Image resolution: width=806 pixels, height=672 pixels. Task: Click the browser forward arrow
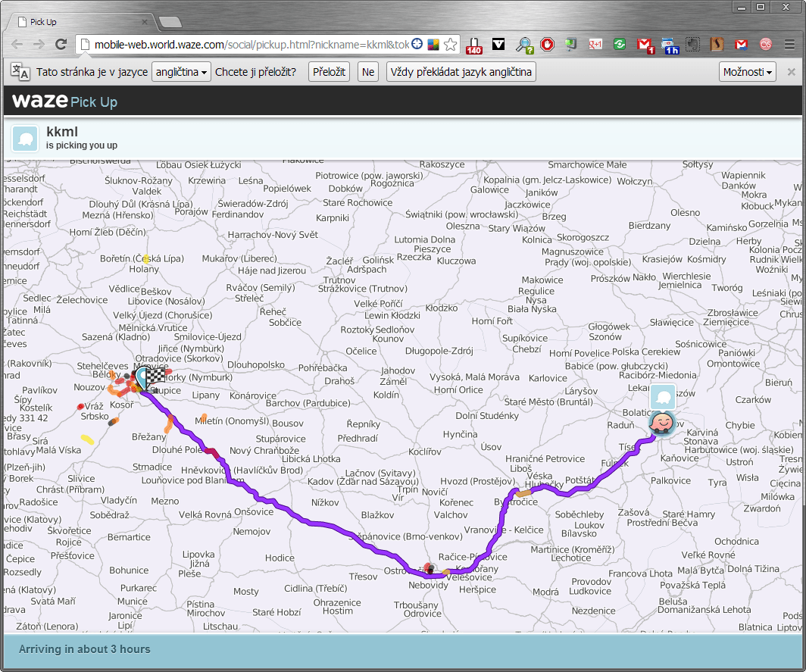(39, 44)
